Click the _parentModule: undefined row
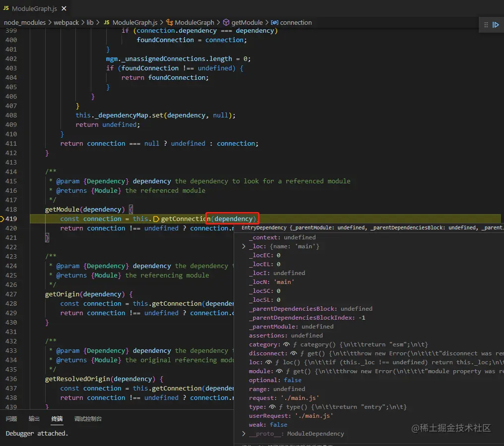Screen dimensions: 504x446 pos(291,327)
